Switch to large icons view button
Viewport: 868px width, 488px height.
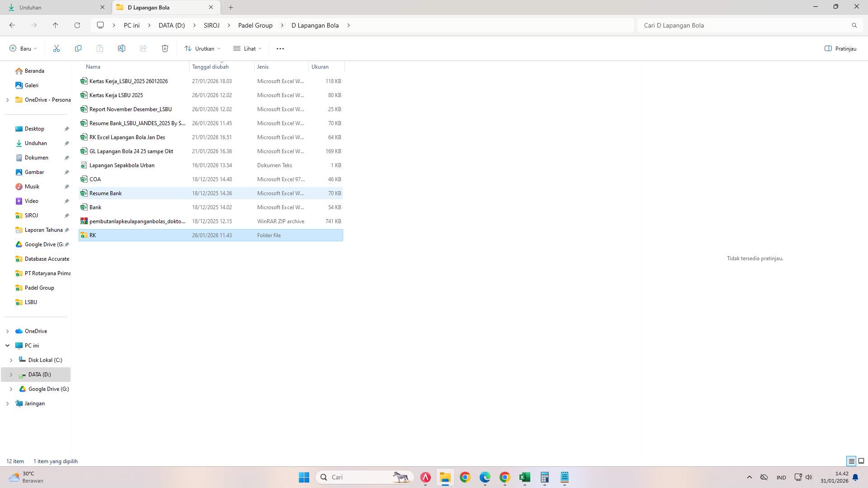click(x=861, y=461)
